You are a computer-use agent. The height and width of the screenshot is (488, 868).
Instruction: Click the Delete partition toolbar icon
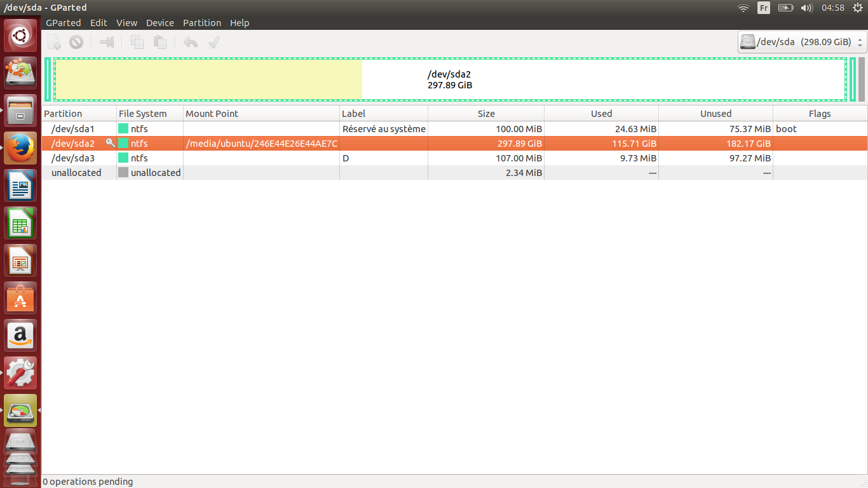[76, 43]
